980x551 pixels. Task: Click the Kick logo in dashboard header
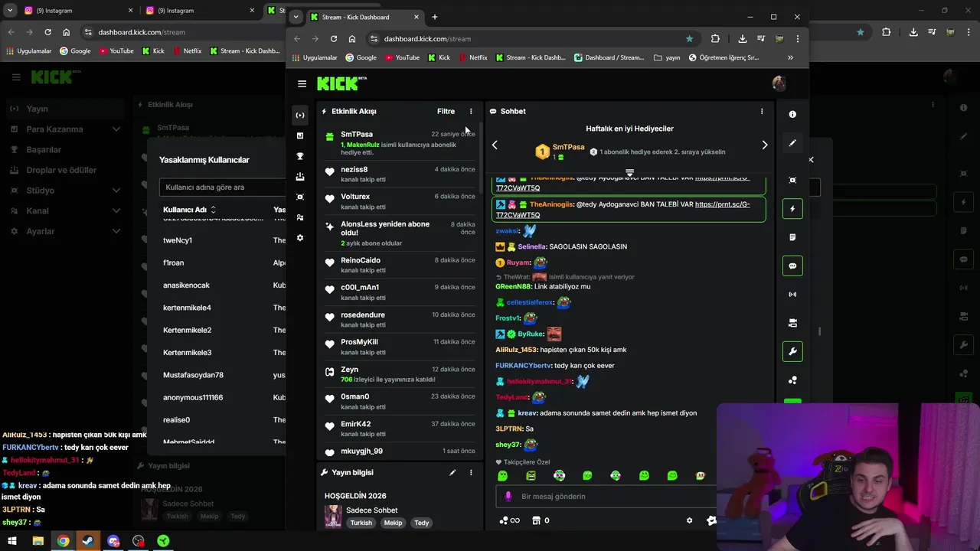pos(342,83)
